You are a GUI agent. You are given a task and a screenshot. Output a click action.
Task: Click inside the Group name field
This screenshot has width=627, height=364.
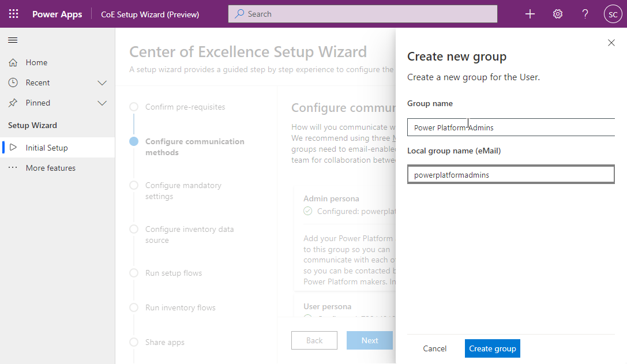pos(510,127)
